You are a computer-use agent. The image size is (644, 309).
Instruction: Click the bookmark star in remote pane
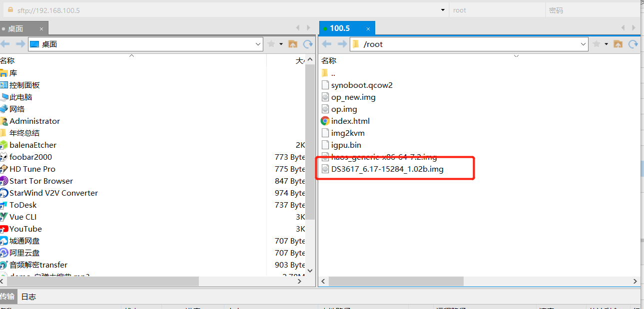click(596, 44)
